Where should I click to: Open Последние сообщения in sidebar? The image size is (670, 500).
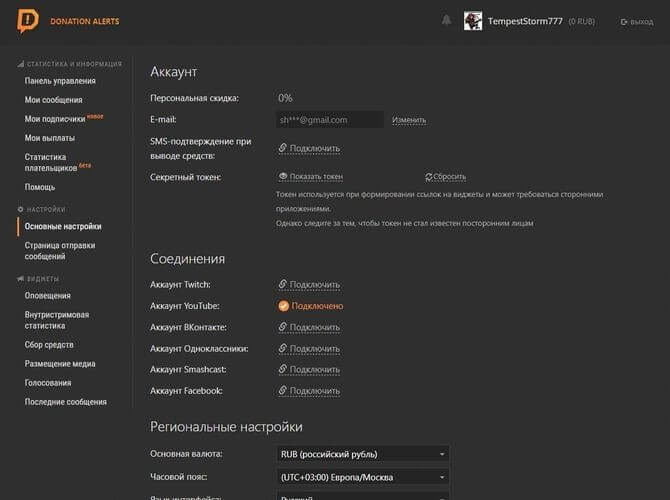[x=65, y=402]
